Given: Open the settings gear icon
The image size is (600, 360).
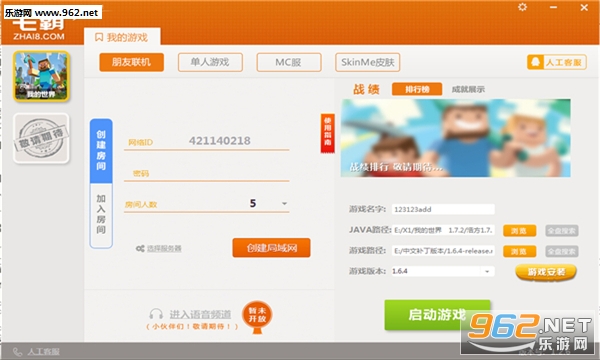Looking at the screenshot, I should point(522,7).
